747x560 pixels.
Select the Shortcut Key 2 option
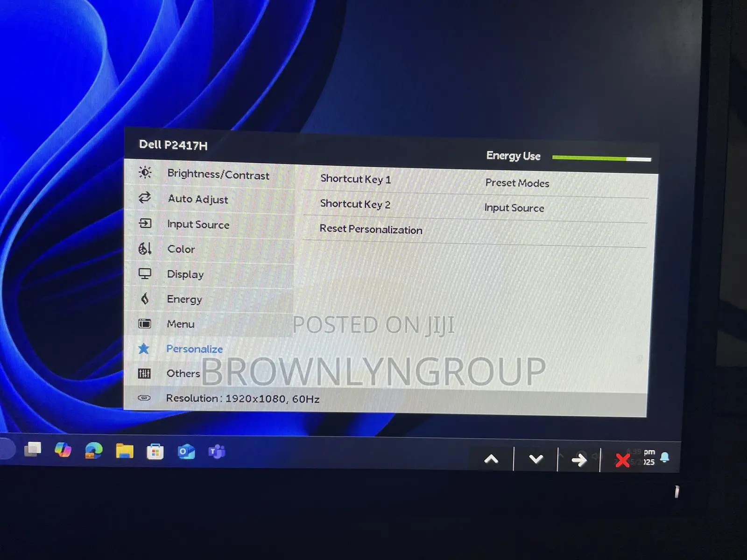tap(355, 204)
